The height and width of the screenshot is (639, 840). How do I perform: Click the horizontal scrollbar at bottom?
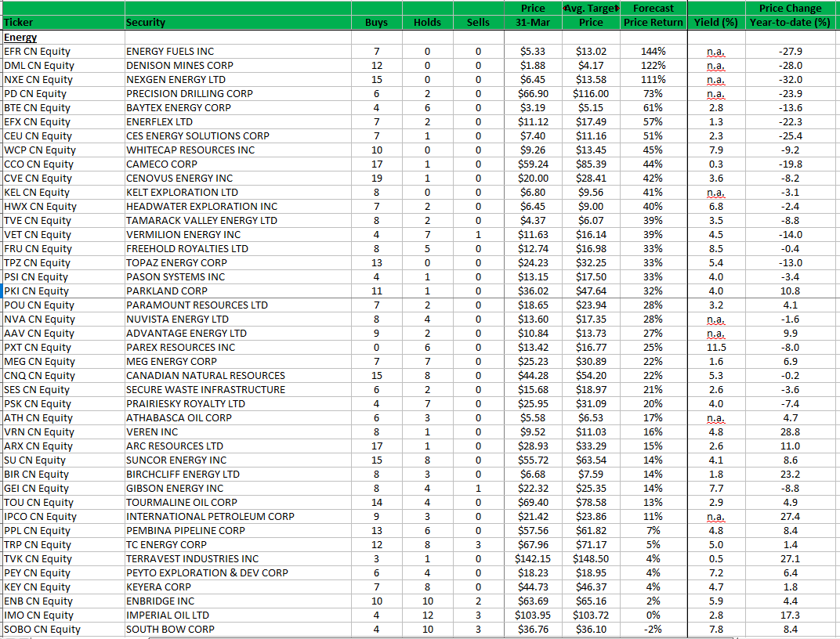[x=440, y=638]
